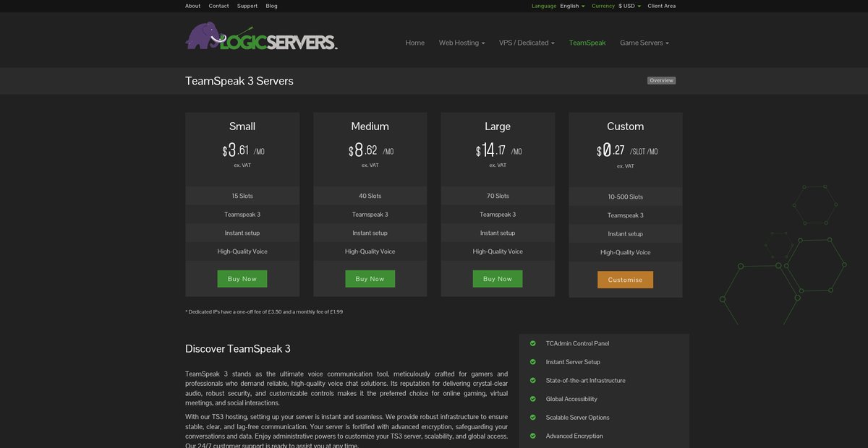
Task: Select the TeamSpeak nav item
Action: (x=587, y=43)
